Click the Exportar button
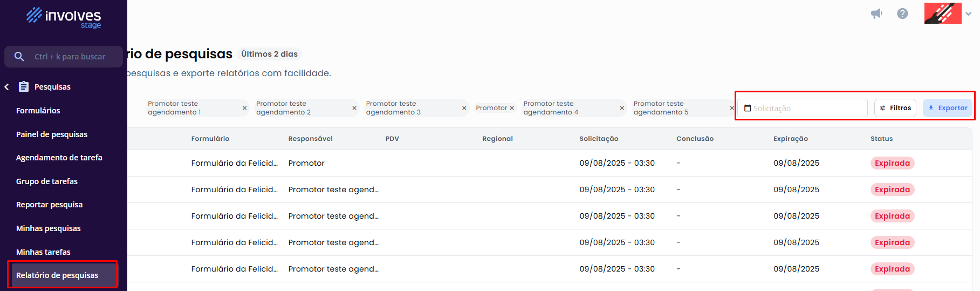Screen dimensions: 980x291 coord(947,108)
